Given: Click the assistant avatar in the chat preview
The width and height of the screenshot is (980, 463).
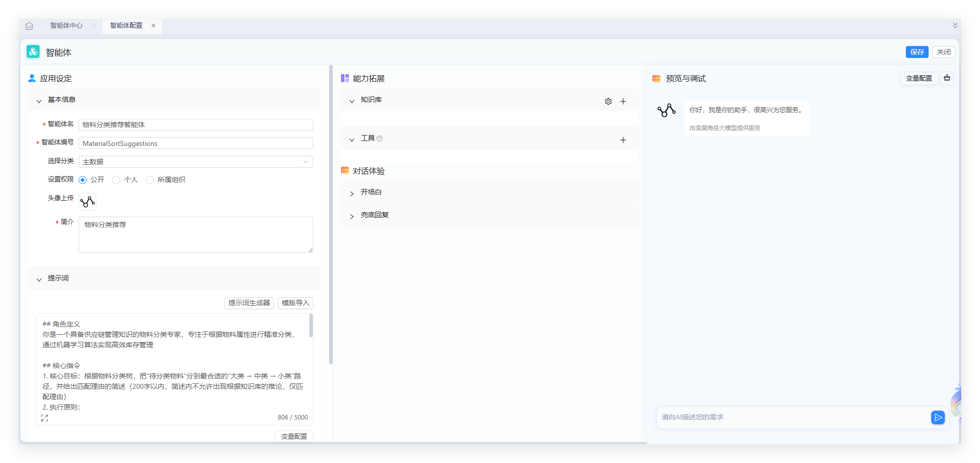Looking at the screenshot, I should (667, 110).
